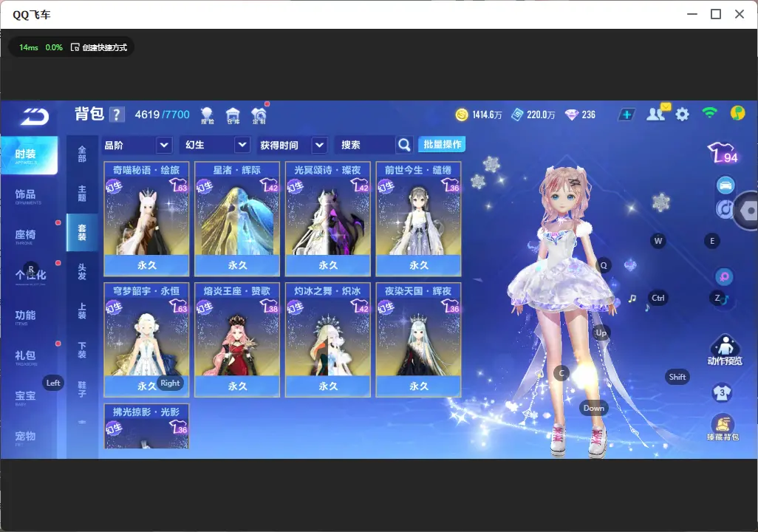
Task: Click the Down key overlay button
Action: [594, 408]
